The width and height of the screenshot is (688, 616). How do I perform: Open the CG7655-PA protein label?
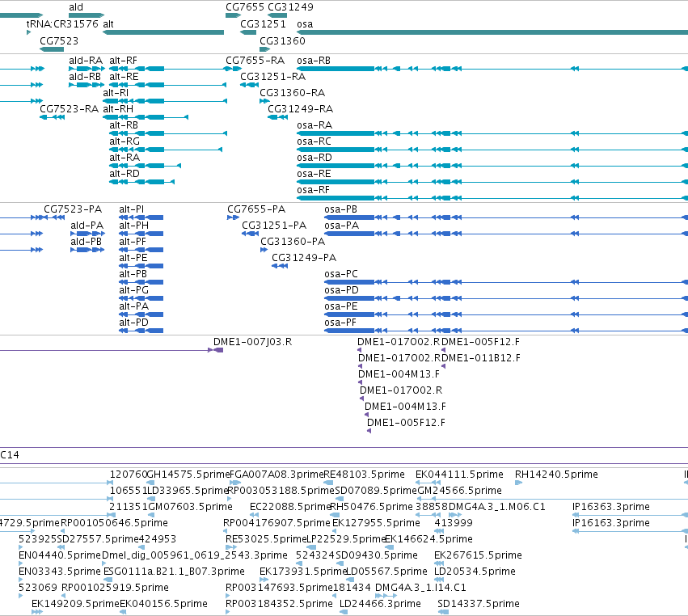point(256,209)
